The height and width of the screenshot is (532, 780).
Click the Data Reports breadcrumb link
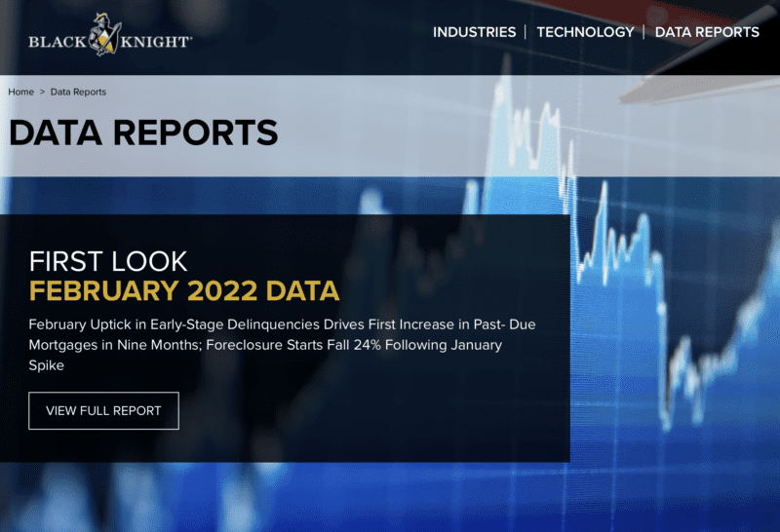pyautogui.click(x=78, y=92)
